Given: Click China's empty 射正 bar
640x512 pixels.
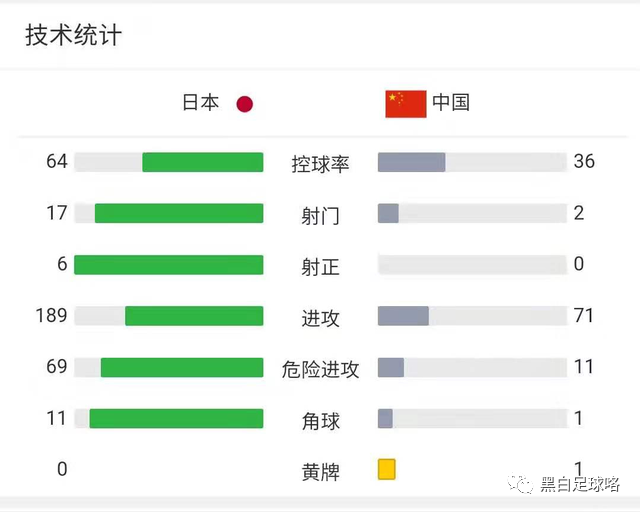Looking at the screenshot, I should point(472,265).
